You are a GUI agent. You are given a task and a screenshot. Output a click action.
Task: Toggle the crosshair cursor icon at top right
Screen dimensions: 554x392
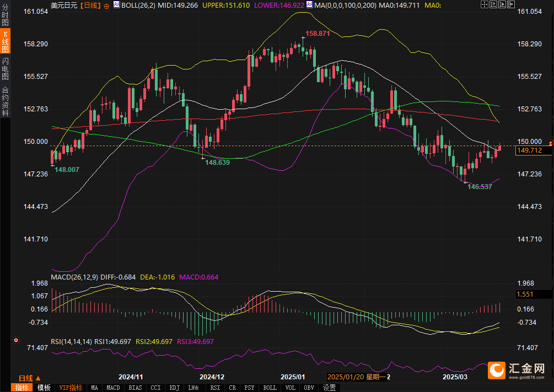[485, 4]
